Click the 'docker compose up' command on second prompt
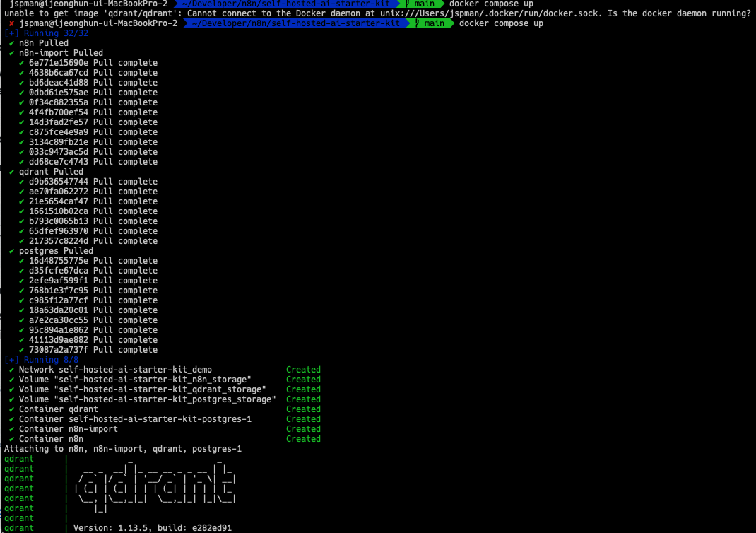Viewport: 756px width, 533px height. (x=501, y=23)
